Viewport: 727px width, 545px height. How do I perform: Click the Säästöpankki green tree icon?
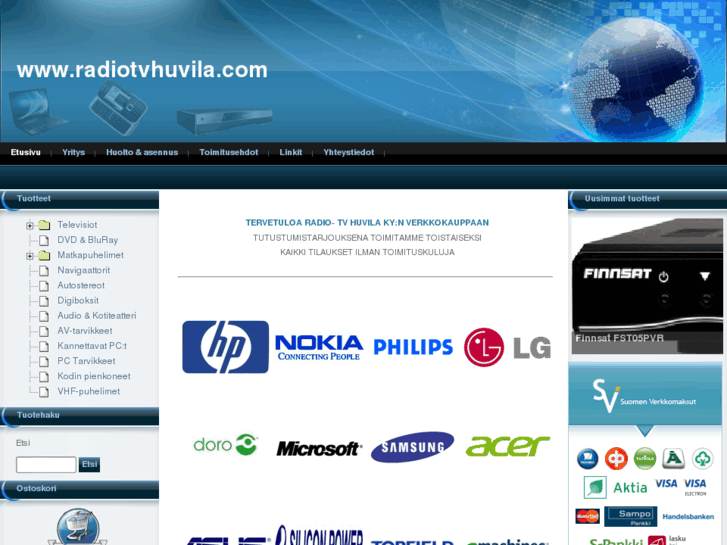[x=702, y=459]
